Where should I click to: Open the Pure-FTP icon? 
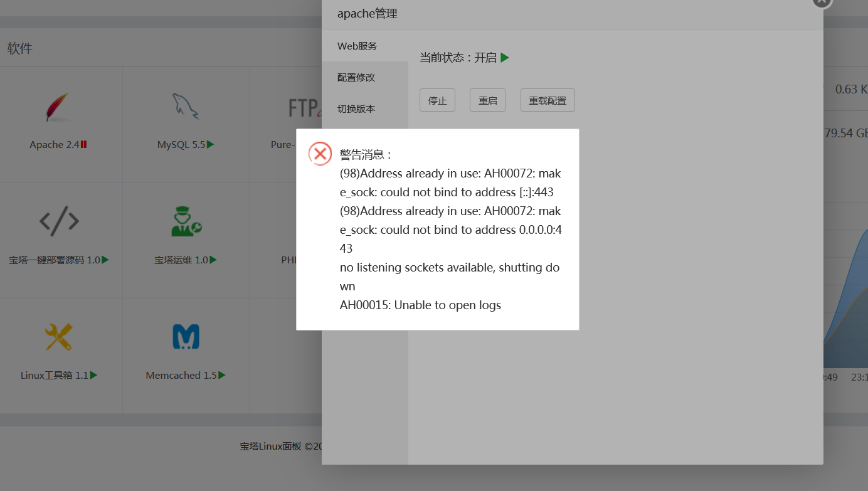coord(305,108)
